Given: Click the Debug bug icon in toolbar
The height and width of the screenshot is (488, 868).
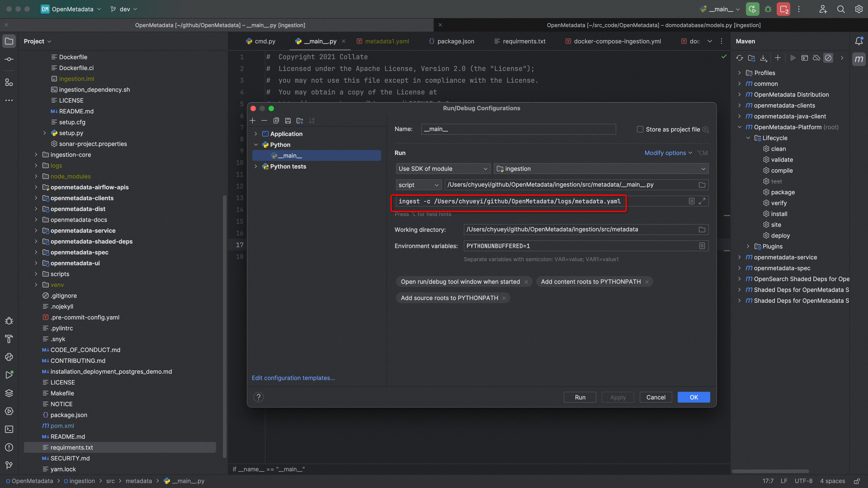Looking at the screenshot, I should (768, 9).
